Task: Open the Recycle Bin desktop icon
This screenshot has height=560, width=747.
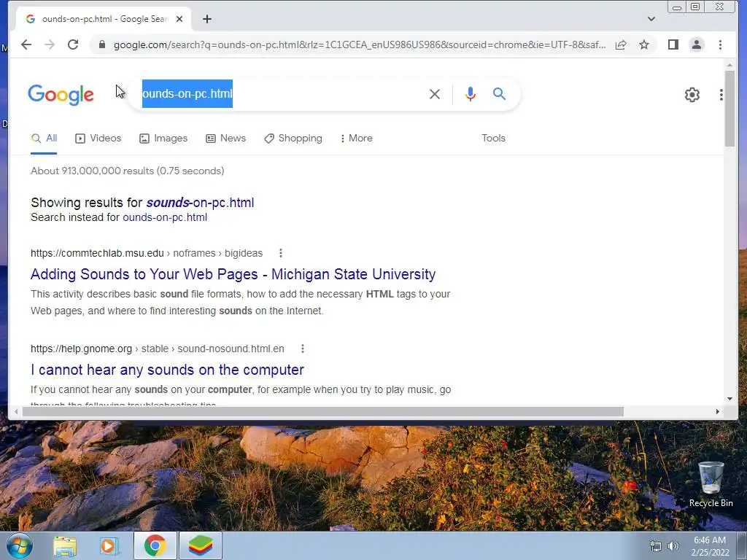Action: pos(711,485)
